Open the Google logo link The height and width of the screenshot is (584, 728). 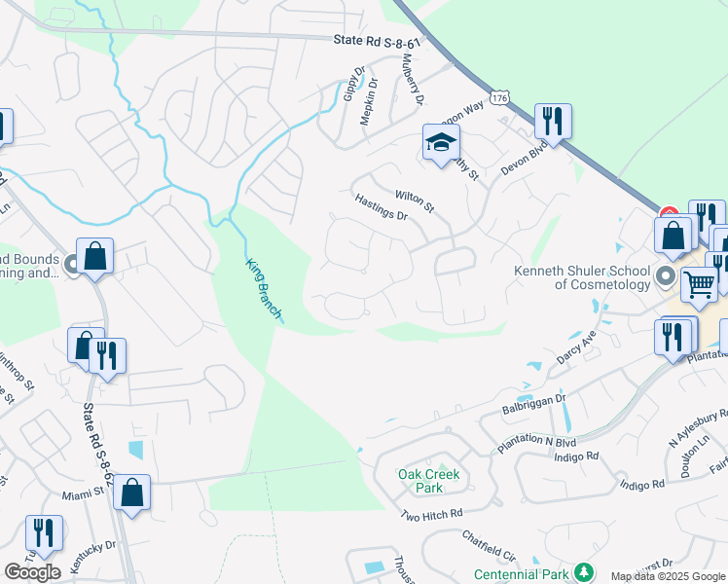(32, 572)
